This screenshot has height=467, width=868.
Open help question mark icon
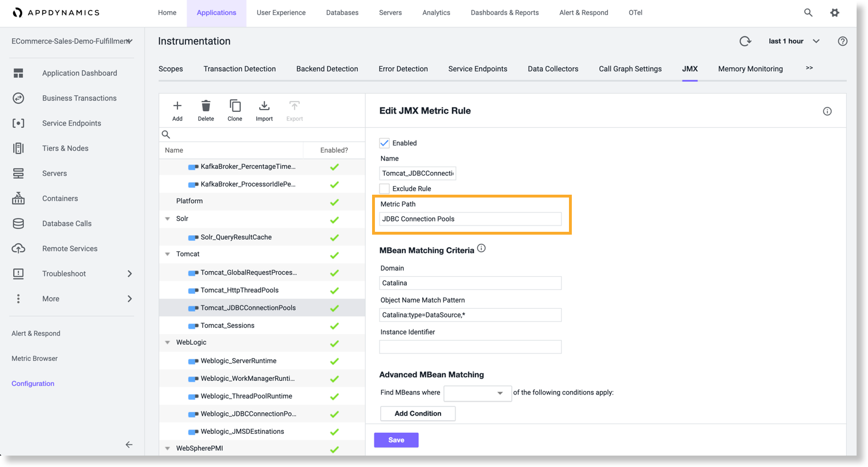point(843,41)
